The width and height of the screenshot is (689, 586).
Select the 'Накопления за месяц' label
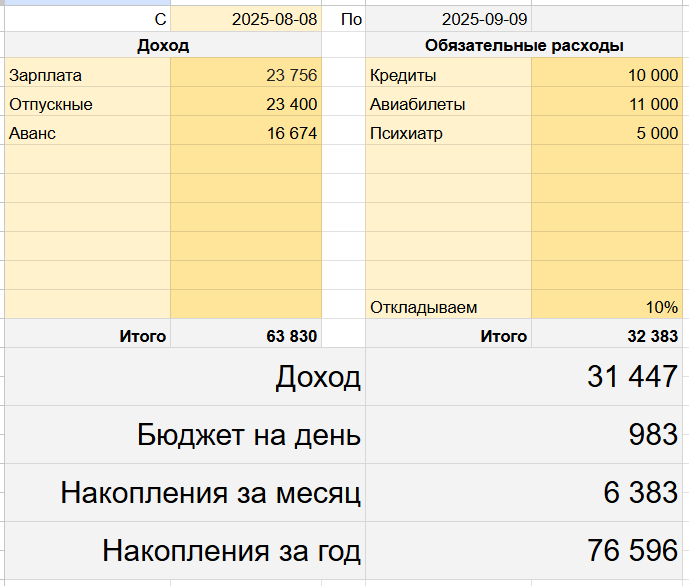pyautogui.click(x=185, y=492)
